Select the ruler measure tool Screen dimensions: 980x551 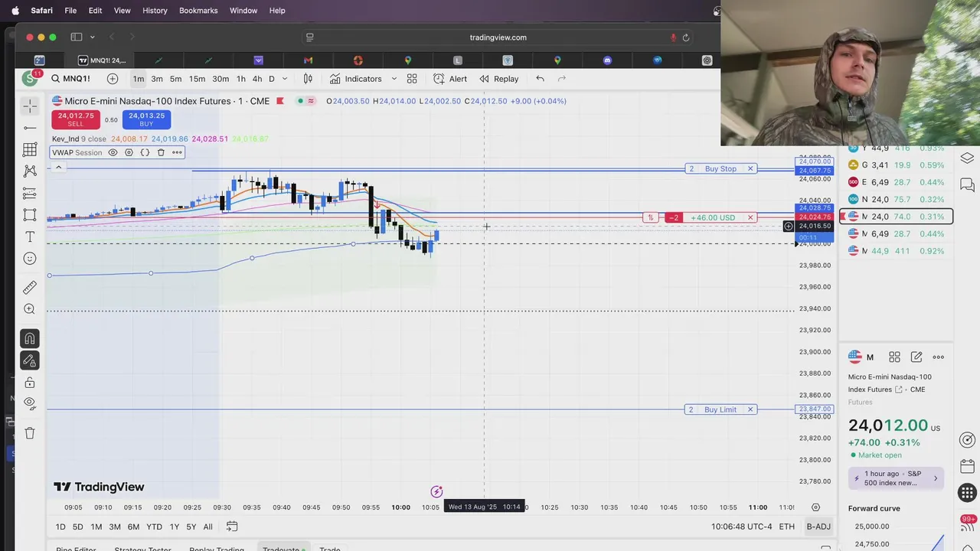coord(30,288)
